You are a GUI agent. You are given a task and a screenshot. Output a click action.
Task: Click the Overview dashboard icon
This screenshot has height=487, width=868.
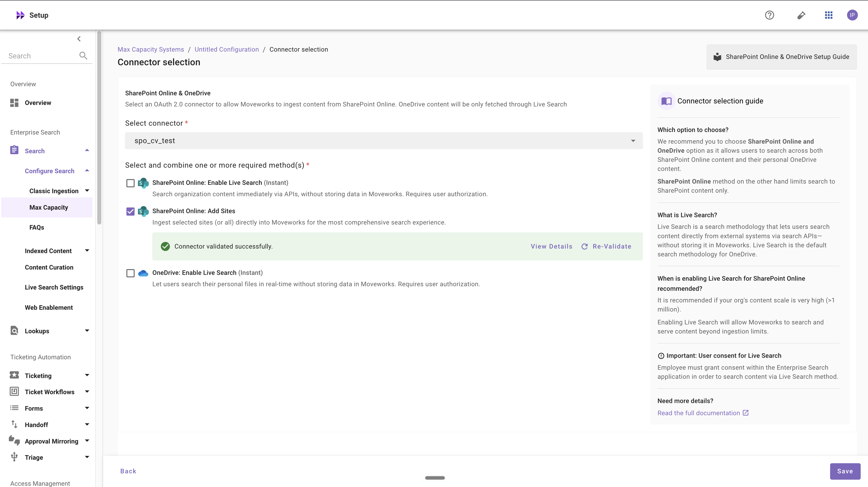point(14,103)
